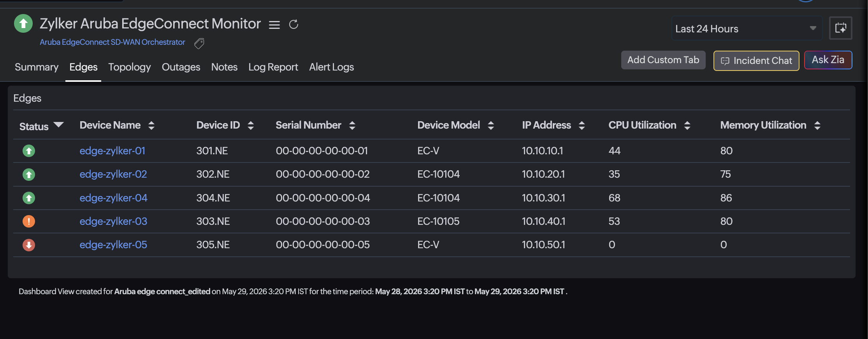Click the down status icon for edge-zylker-05

click(29, 245)
